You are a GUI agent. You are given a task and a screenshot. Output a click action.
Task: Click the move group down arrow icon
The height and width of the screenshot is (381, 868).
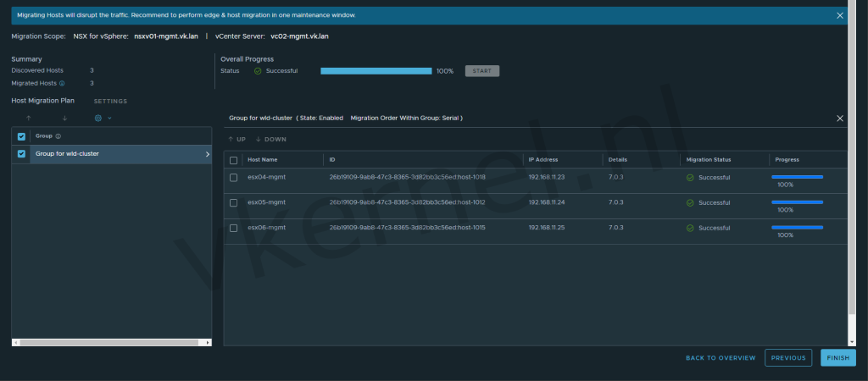[64, 119]
